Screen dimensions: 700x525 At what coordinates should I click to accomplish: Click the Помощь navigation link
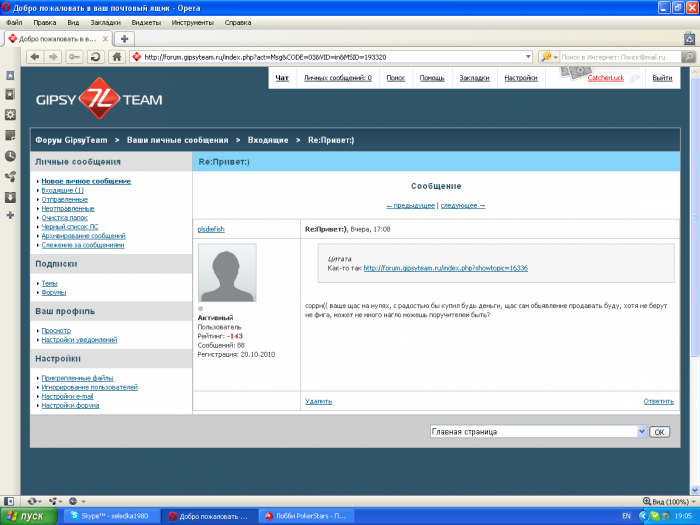pyautogui.click(x=432, y=78)
